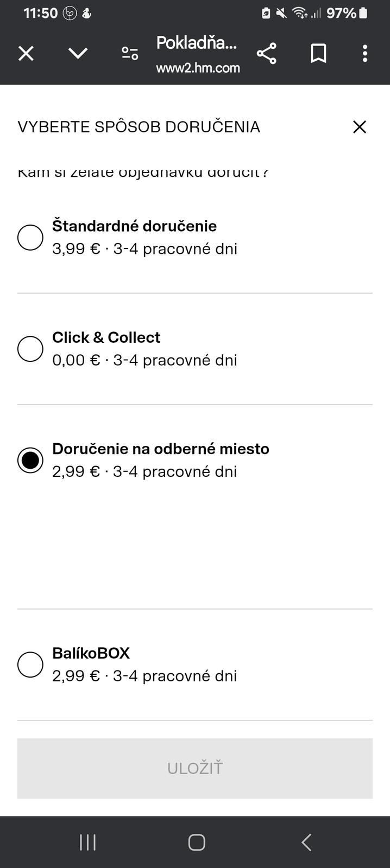Minimize tab with the down chevron

tap(78, 53)
